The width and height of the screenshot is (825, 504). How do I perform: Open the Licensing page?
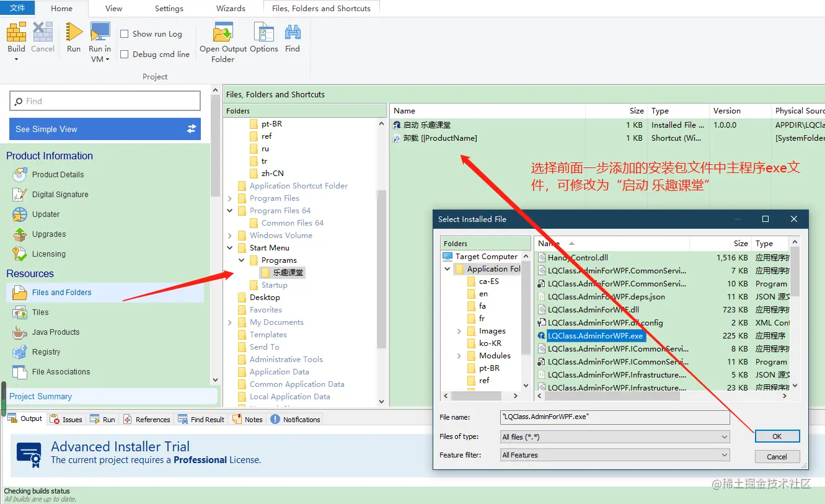[48, 254]
